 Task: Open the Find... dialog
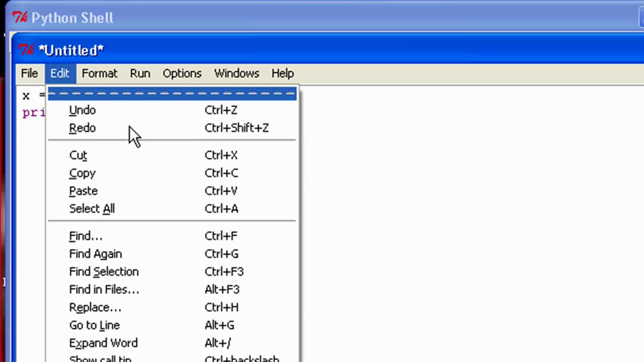tap(172, 236)
